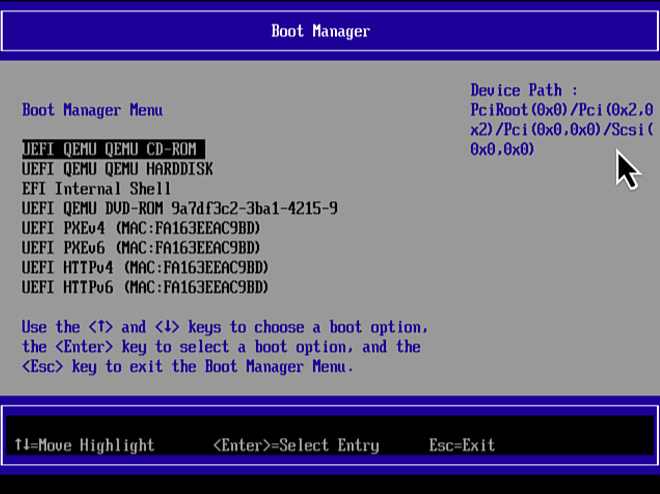Click the Boot Manager Menu heading
This screenshot has height=494, width=660.
tap(92, 110)
